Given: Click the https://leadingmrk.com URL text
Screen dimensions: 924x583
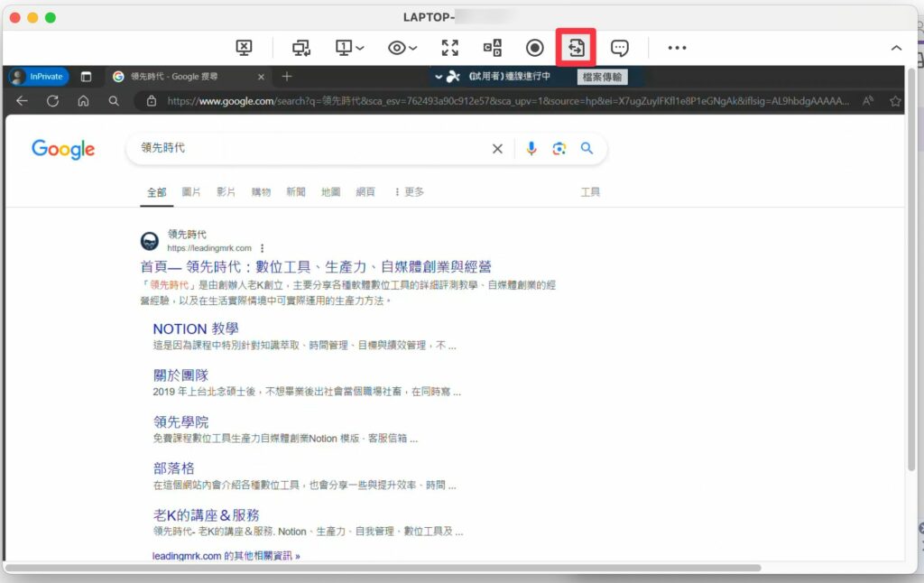Looking at the screenshot, I should coord(209,248).
